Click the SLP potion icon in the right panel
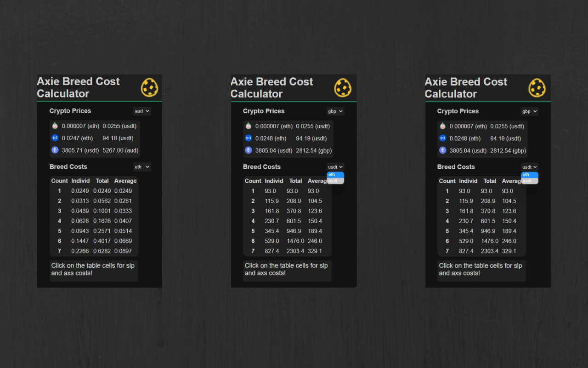This screenshot has width=588, height=368. pyautogui.click(x=443, y=126)
